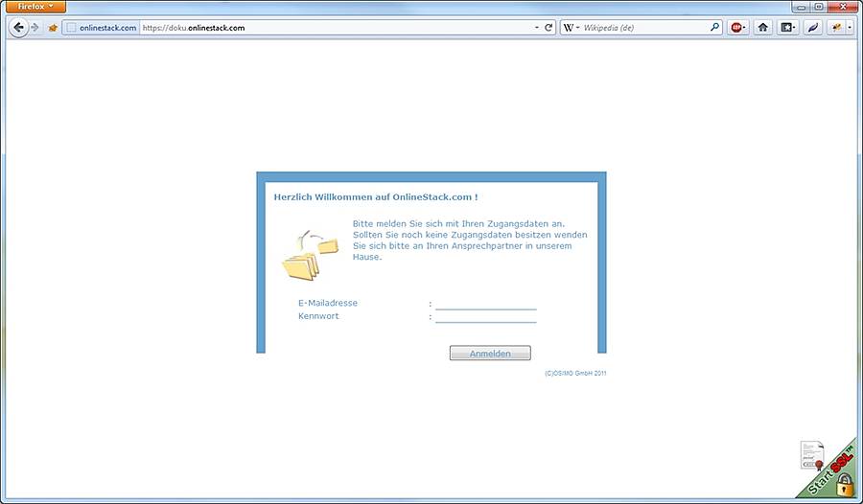Screen dimensions: 863x504
Task: Click the E-Mailadresse input field
Action: click(485, 304)
